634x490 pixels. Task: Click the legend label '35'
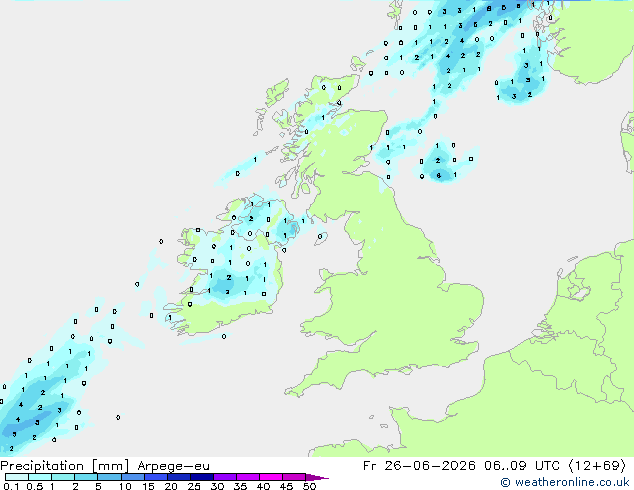pos(240,486)
